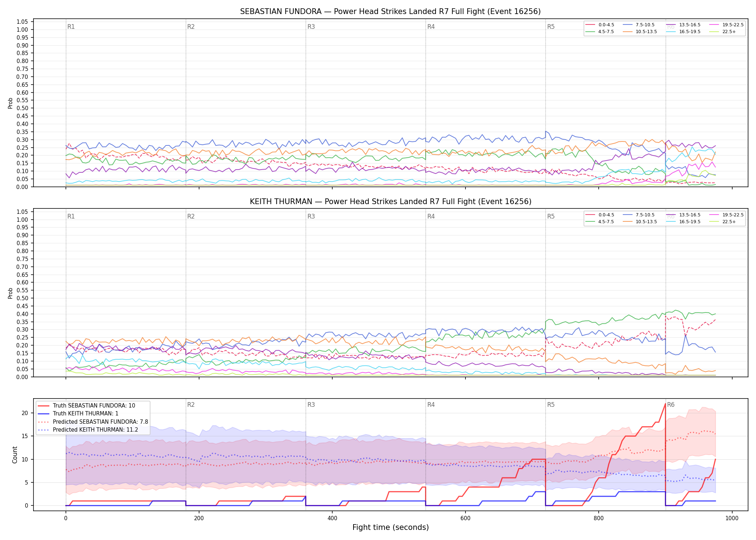Image resolution: width=756 pixels, height=540 pixels.
Task: Select the 16.5-19.5 legend entry in Thurman chart
Action: [683, 222]
